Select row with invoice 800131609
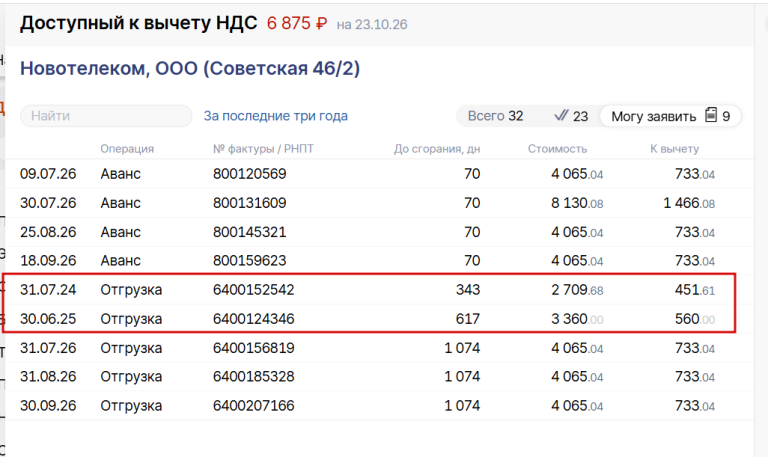Image resolution: width=768 pixels, height=457 pixels. click(379, 203)
